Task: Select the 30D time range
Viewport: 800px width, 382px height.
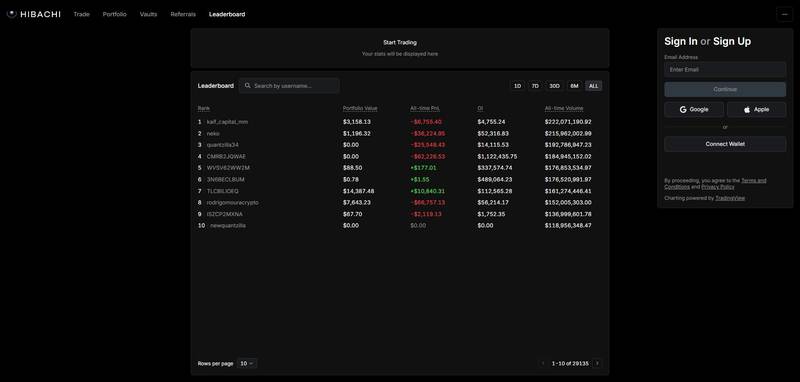Action: (x=555, y=86)
